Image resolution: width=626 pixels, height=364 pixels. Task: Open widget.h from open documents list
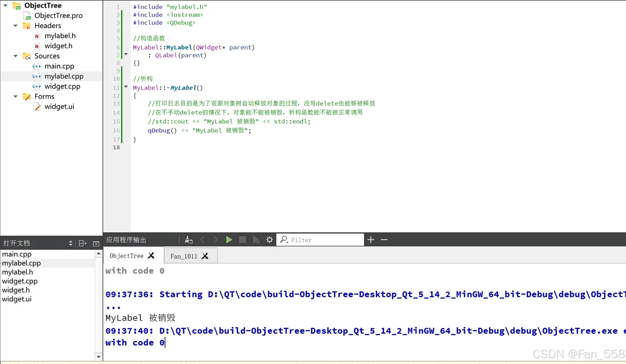click(16, 290)
